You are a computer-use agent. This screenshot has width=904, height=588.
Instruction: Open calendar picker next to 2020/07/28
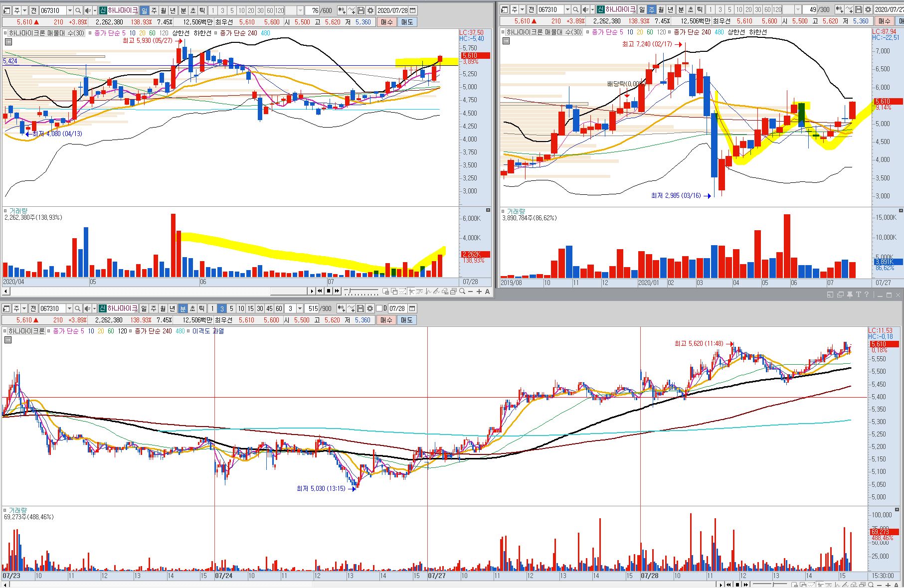pyautogui.click(x=413, y=10)
